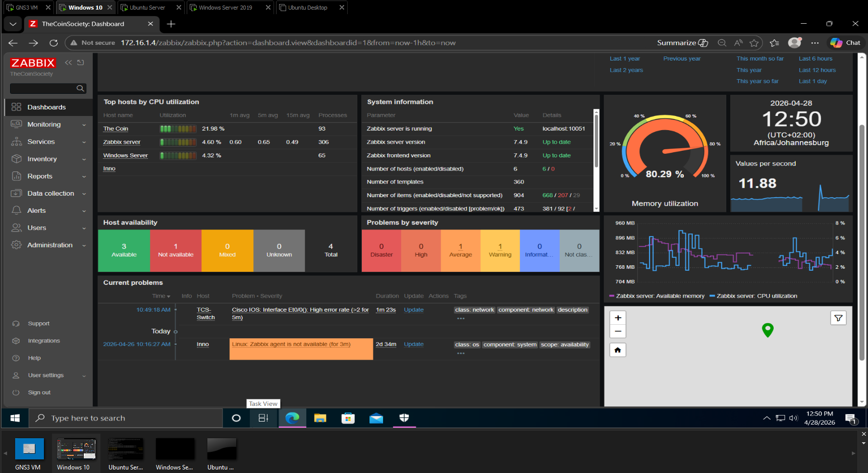Click the Help question mark icon
The width and height of the screenshot is (868, 473).
16,358
